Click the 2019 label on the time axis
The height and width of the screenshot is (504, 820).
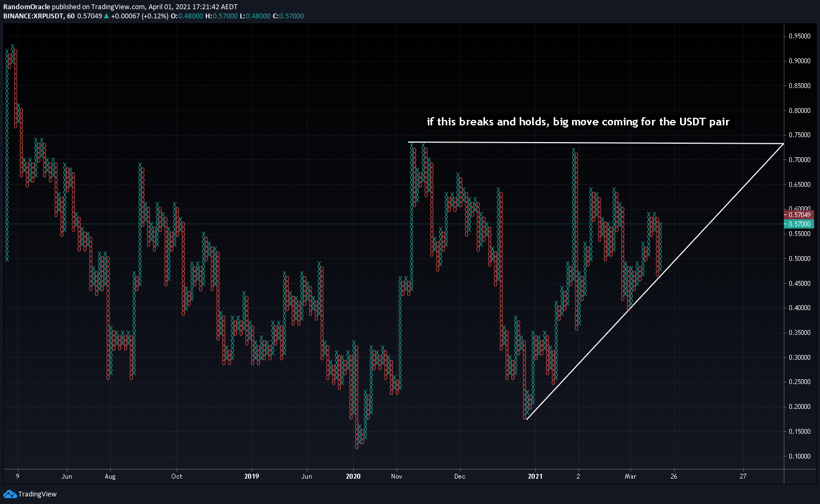tap(252, 476)
